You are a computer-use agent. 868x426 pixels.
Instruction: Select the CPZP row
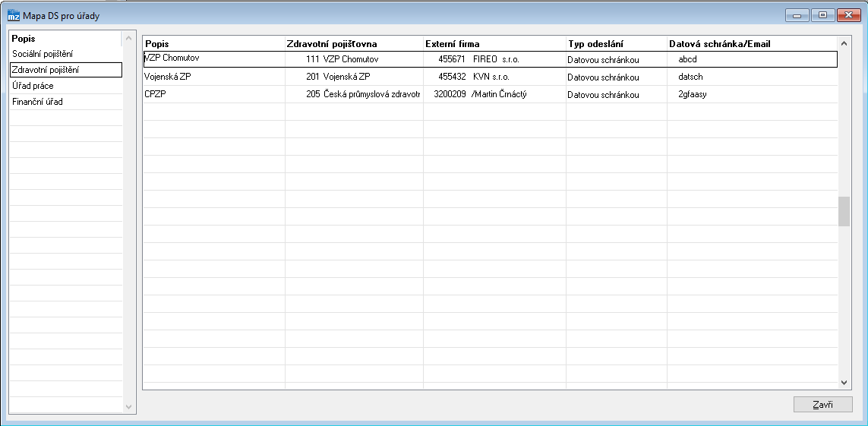[x=155, y=94]
